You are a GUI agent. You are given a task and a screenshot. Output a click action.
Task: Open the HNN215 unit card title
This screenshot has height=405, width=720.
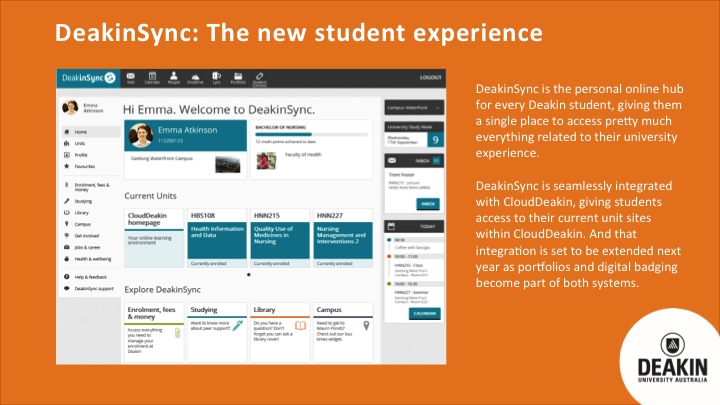coord(267,215)
